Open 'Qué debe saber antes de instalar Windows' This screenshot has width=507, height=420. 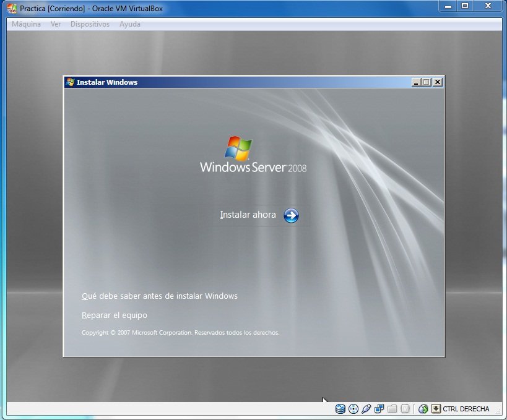160,296
